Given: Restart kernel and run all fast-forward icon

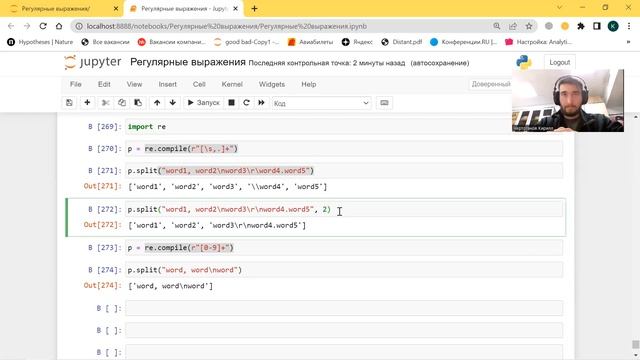Looking at the screenshot, I should (261, 103).
